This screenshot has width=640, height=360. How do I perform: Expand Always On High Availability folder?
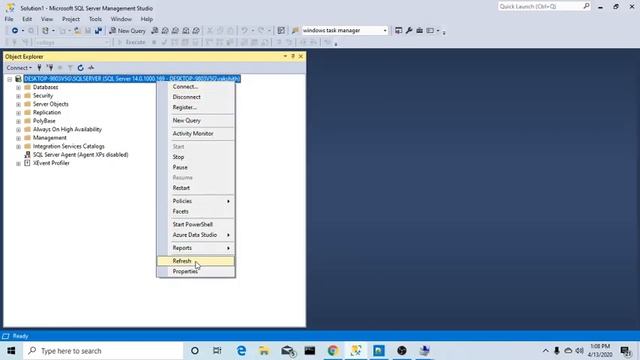point(18,129)
